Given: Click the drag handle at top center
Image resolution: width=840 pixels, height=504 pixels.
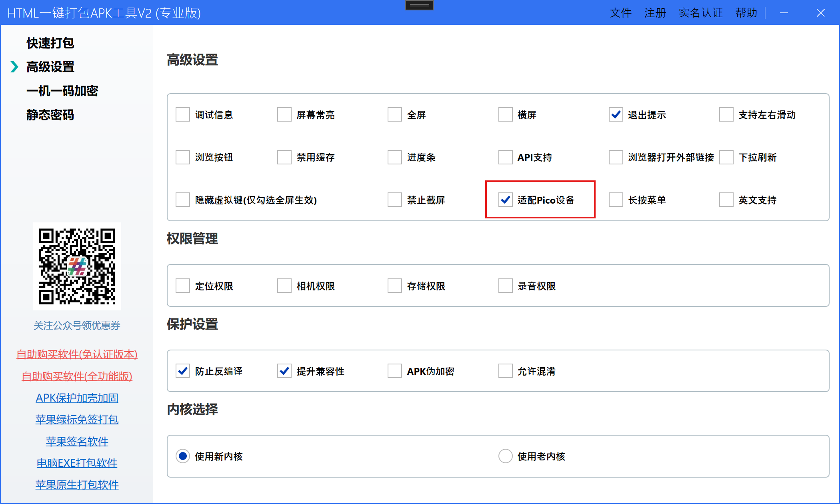Looking at the screenshot, I should tap(419, 5).
